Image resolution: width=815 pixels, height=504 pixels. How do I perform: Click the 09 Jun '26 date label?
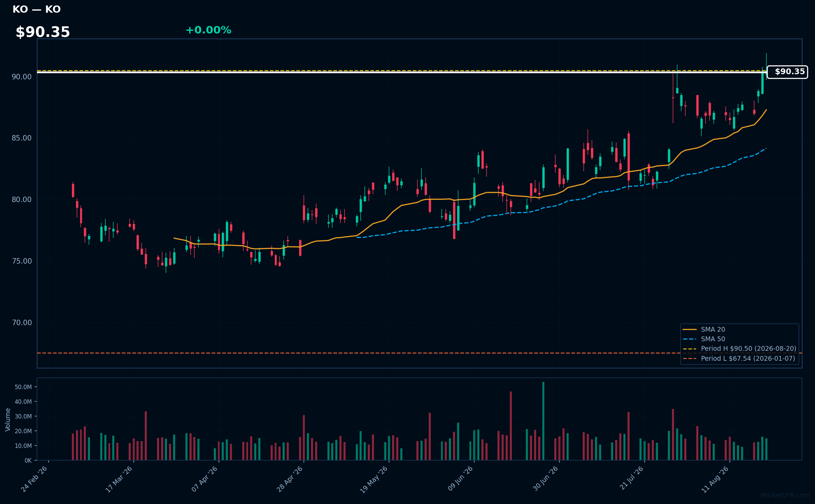coord(460,479)
